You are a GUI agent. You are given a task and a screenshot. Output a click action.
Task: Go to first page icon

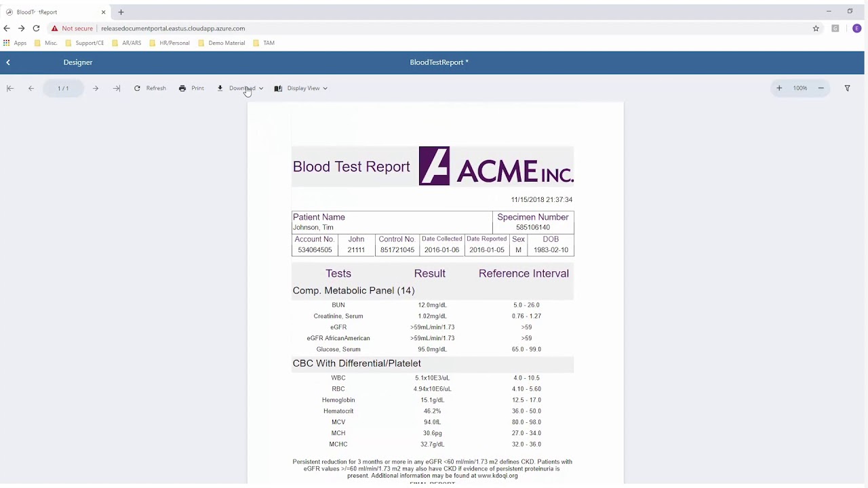point(10,88)
